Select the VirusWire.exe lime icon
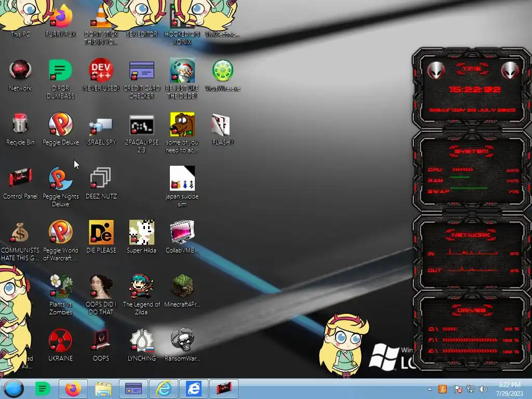 tap(222, 75)
